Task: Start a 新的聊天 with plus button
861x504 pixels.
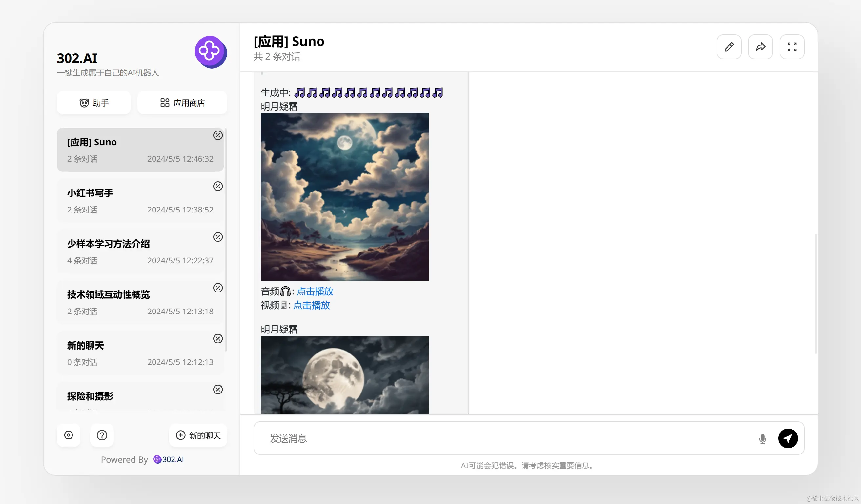Action: pyautogui.click(x=198, y=435)
